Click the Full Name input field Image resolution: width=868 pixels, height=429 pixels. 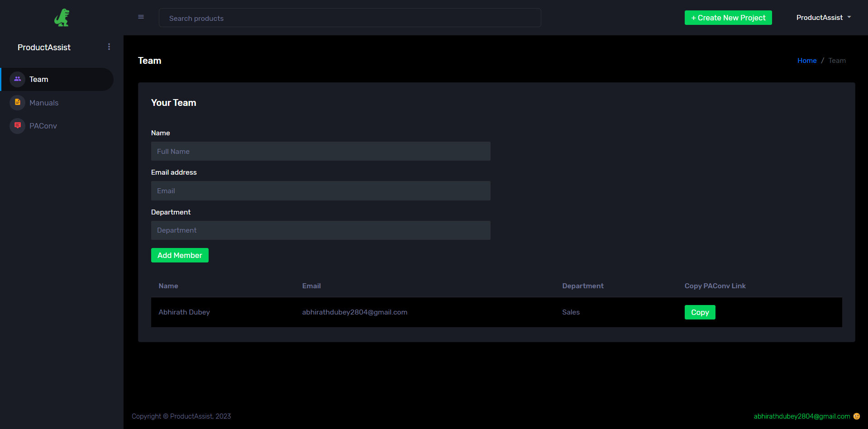pyautogui.click(x=321, y=151)
